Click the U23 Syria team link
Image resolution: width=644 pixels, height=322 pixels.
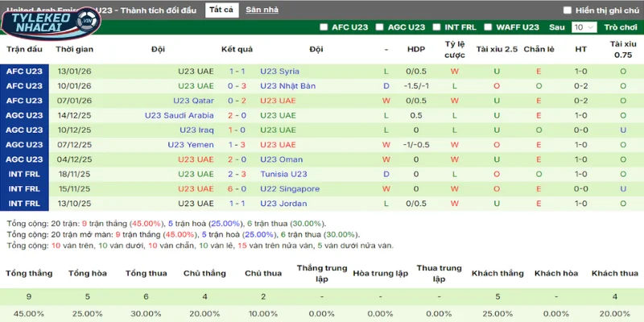[x=279, y=71]
